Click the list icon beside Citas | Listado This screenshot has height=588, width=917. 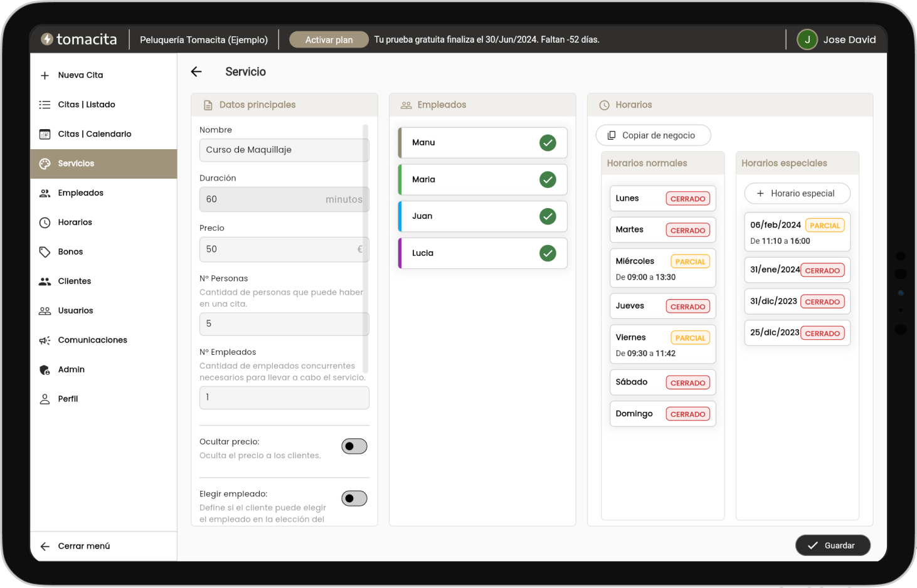click(x=45, y=105)
